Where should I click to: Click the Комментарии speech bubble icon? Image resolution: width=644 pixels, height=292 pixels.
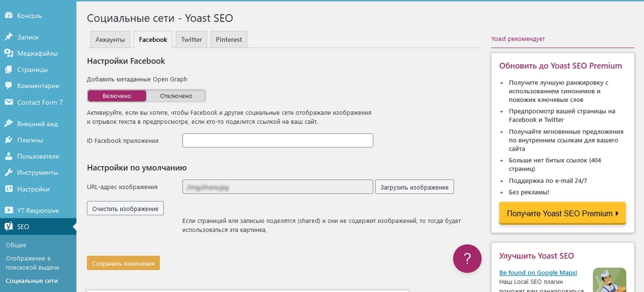click(x=9, y=86)
